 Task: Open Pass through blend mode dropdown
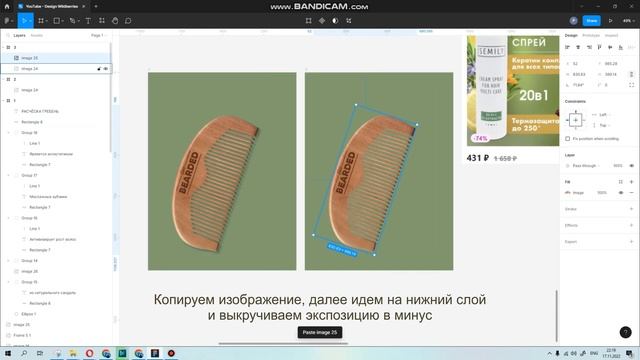584,166
